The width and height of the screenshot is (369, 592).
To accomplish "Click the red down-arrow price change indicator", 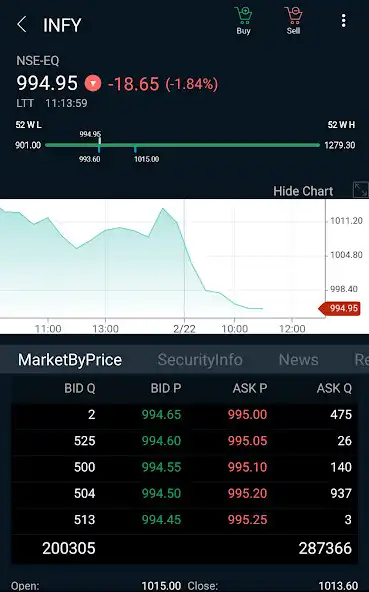I will [93, 83].
